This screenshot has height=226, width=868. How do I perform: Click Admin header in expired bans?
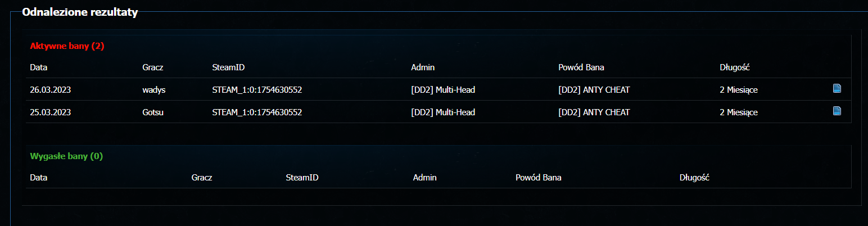click(x=424, y=178)
